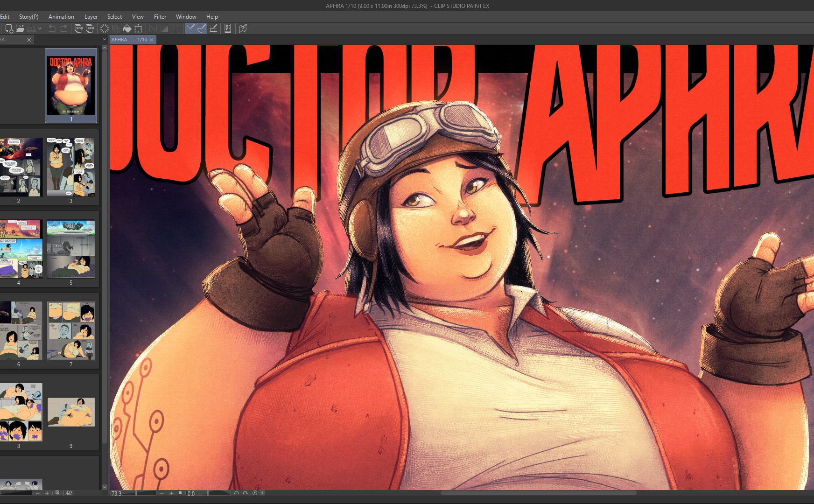This screenshot has width=814, height=504.
Task: Open the Help support icon
Action: coord(243,28)
